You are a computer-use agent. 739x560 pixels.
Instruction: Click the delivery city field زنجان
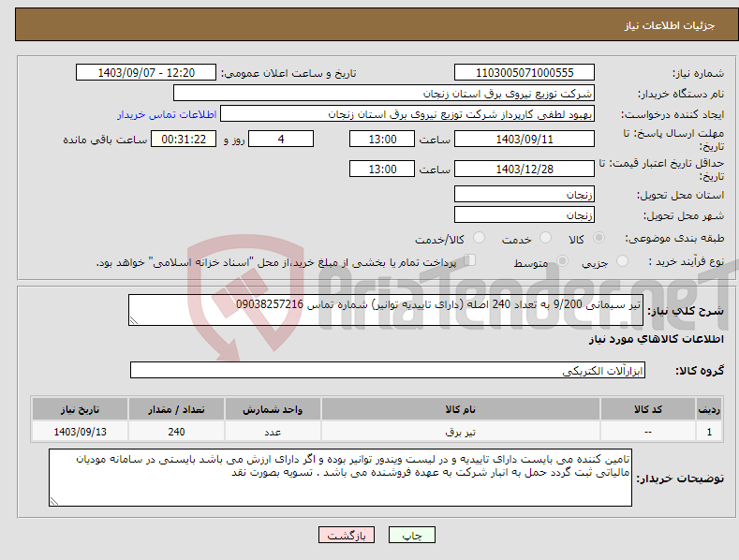click(525, 215)
